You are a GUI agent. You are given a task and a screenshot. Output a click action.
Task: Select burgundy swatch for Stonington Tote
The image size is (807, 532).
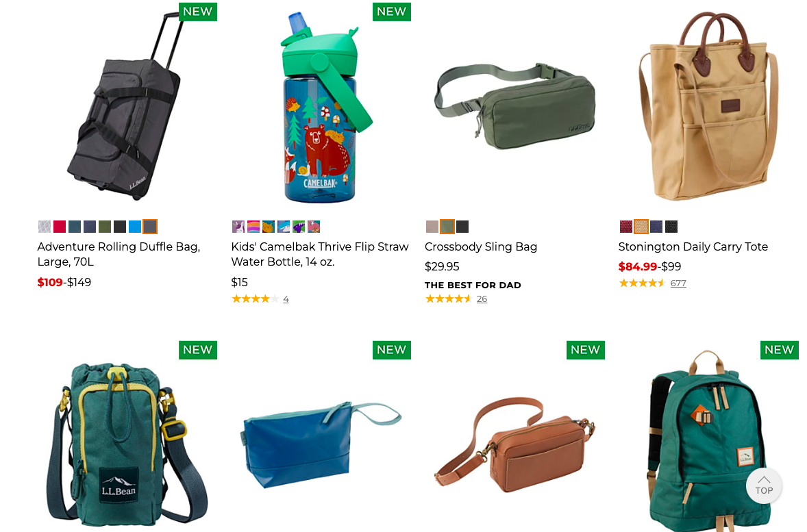626,227
